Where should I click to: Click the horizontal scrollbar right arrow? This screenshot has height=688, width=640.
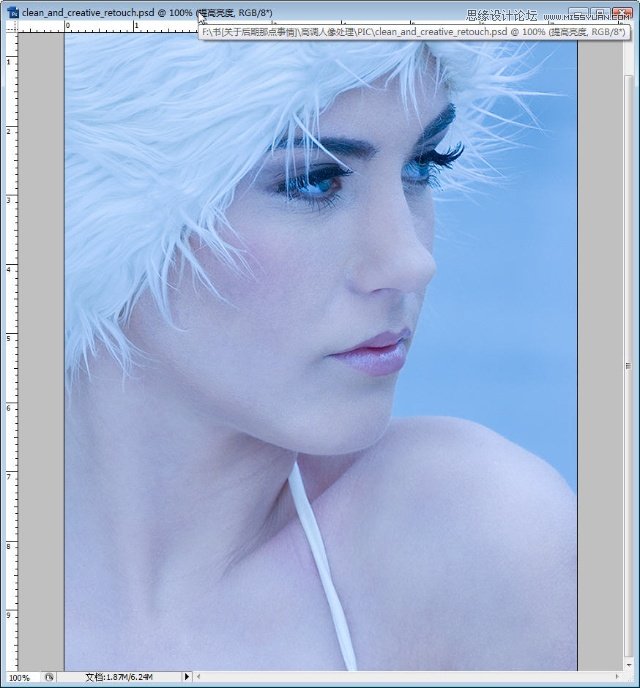click(x=617, y=677)
